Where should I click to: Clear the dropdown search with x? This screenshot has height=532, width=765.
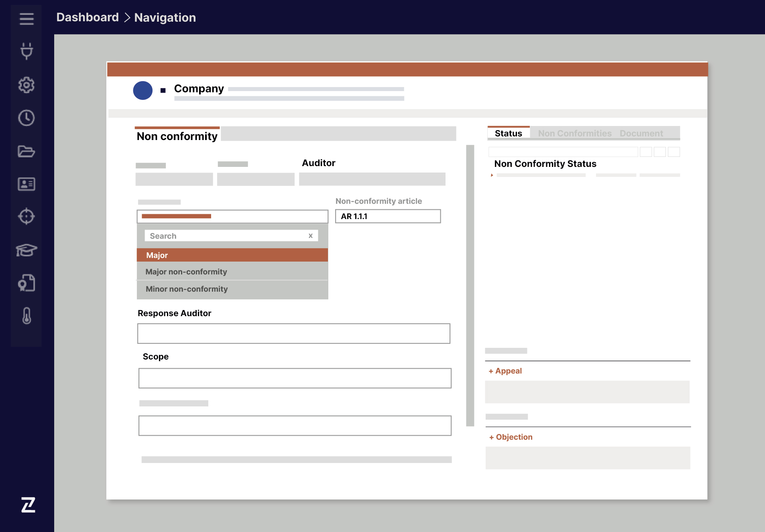[310, 236]
